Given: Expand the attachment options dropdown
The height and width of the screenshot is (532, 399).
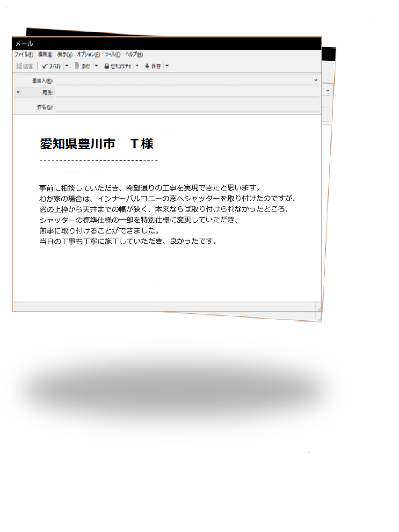Looking at the screenshot, I should pos(96,66).
